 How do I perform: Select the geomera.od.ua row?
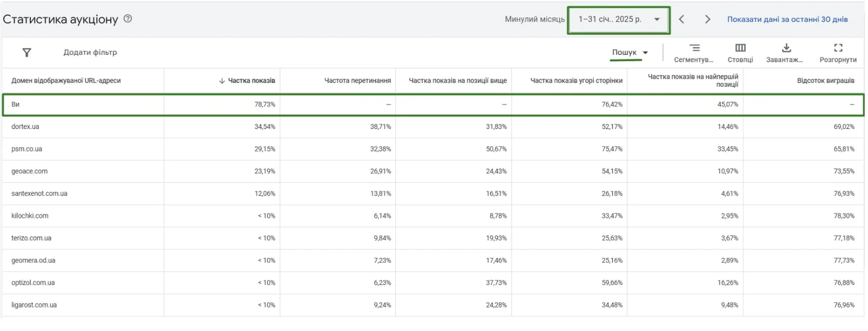(x=433, y=260)
